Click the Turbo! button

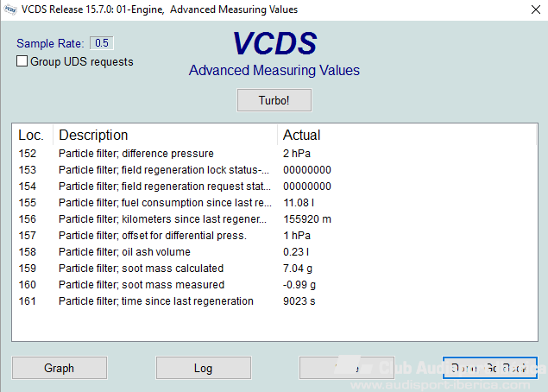tap(274, 100)
